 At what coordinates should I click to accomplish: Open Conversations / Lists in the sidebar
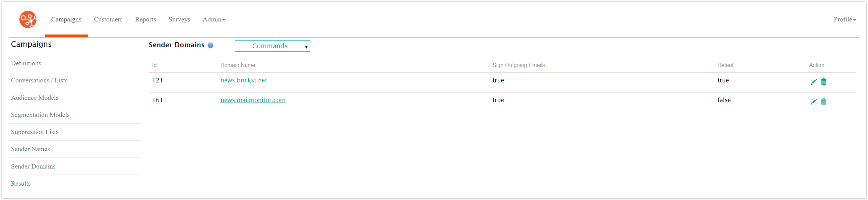click(39, 80)
